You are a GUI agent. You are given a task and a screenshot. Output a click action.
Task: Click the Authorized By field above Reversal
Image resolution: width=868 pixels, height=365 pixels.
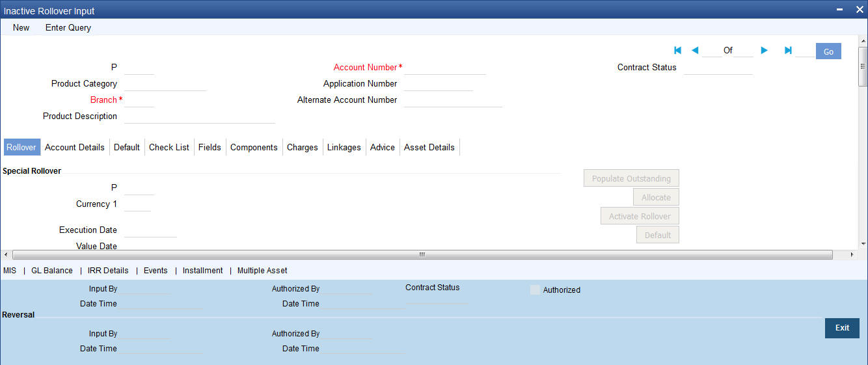click(347, 288)
